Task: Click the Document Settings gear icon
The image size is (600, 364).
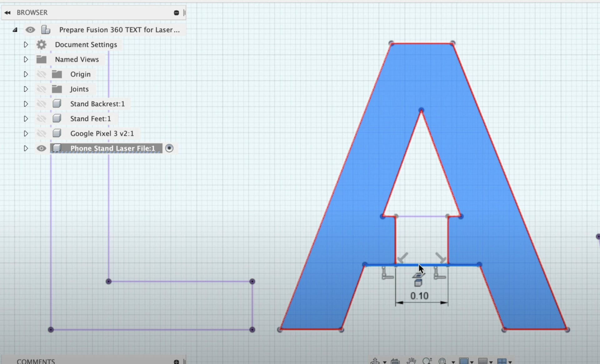Action: (x=42, y=44)
